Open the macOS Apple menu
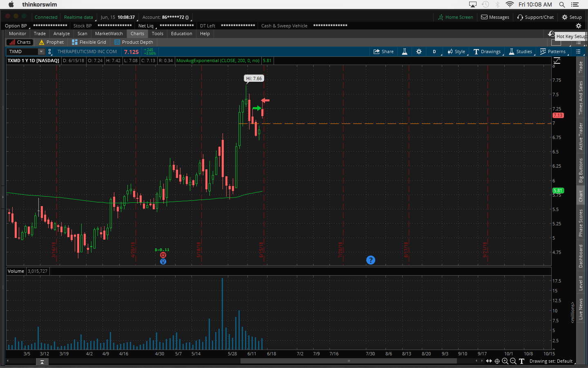The width and height of the screenshot is (588, 368). coord(11,4)
